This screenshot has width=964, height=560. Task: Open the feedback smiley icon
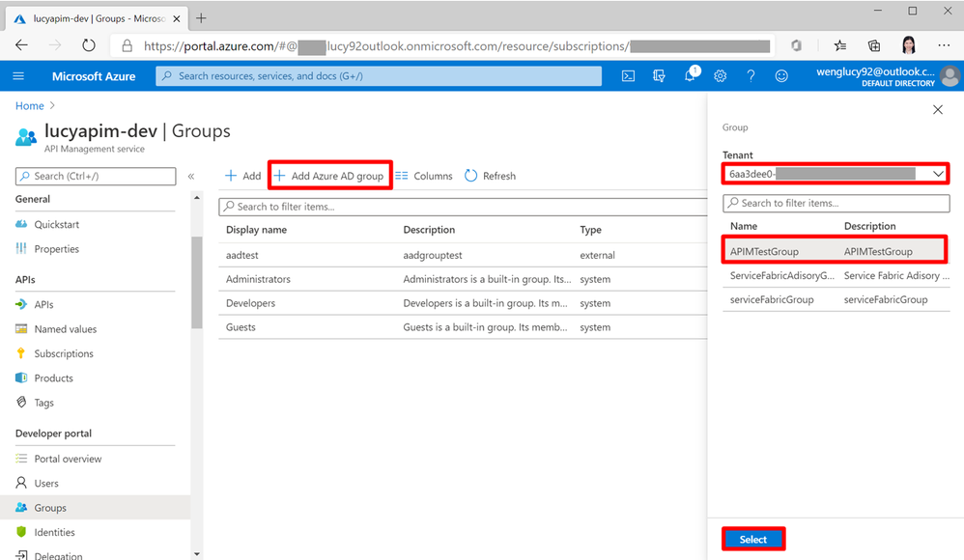pos(781,76)
